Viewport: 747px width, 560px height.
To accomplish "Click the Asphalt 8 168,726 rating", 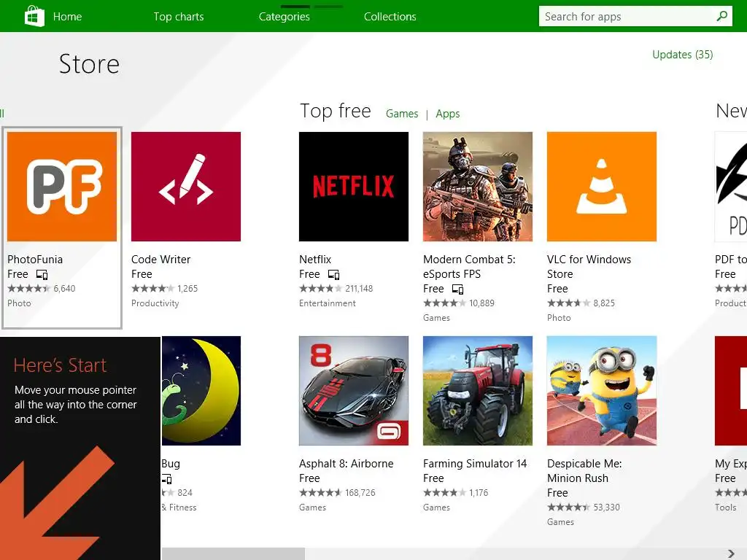I will 337,493.
